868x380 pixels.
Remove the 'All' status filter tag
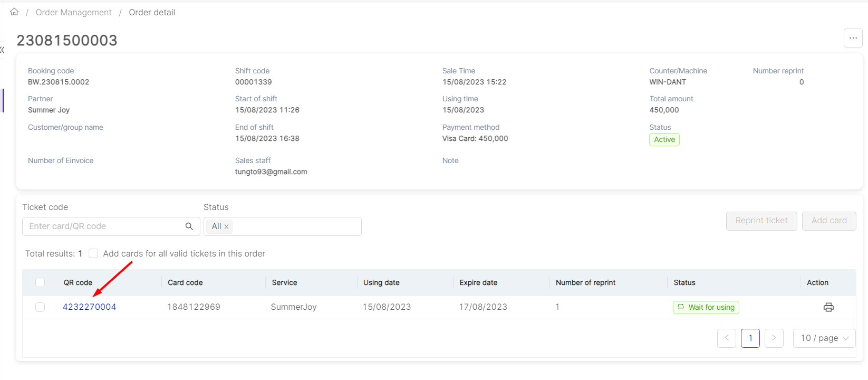[x=227, y=227]
